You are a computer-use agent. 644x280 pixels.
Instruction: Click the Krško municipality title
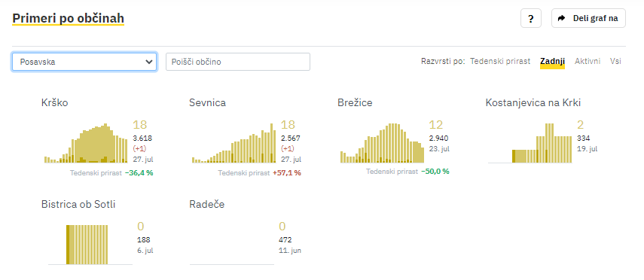pyautogui.click(x=55, y=102)
